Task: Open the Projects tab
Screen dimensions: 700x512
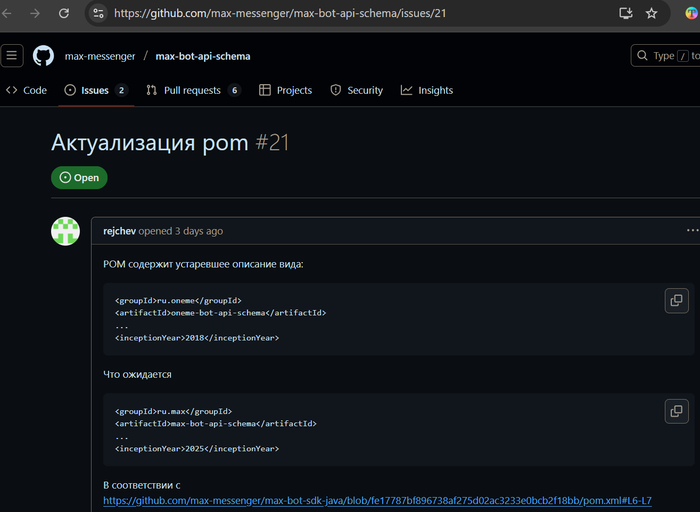Action: (x=285, y=90)
